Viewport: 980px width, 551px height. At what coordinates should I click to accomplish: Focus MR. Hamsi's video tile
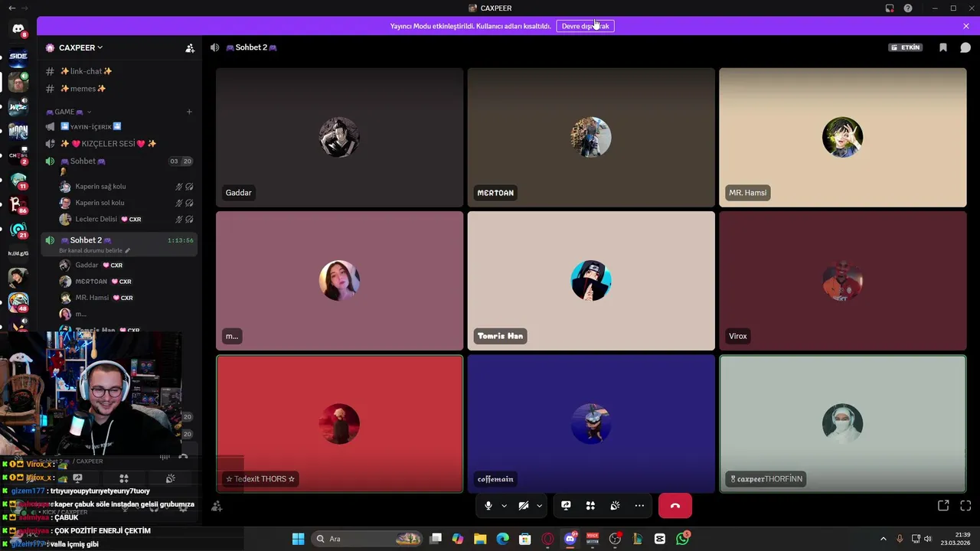842,138
